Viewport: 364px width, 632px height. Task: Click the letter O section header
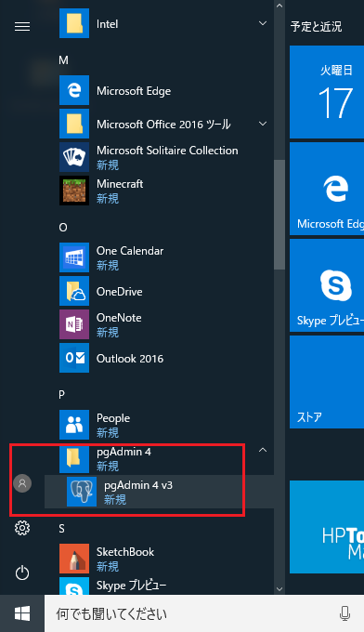click(x=63, y=228)
